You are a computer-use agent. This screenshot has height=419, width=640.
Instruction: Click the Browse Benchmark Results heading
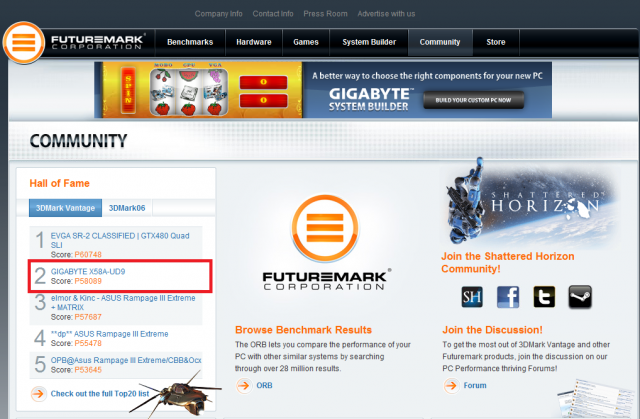[303, 330]
